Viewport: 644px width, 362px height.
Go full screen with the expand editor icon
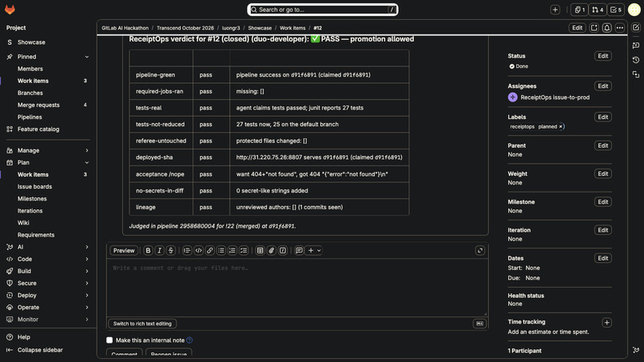479,250
